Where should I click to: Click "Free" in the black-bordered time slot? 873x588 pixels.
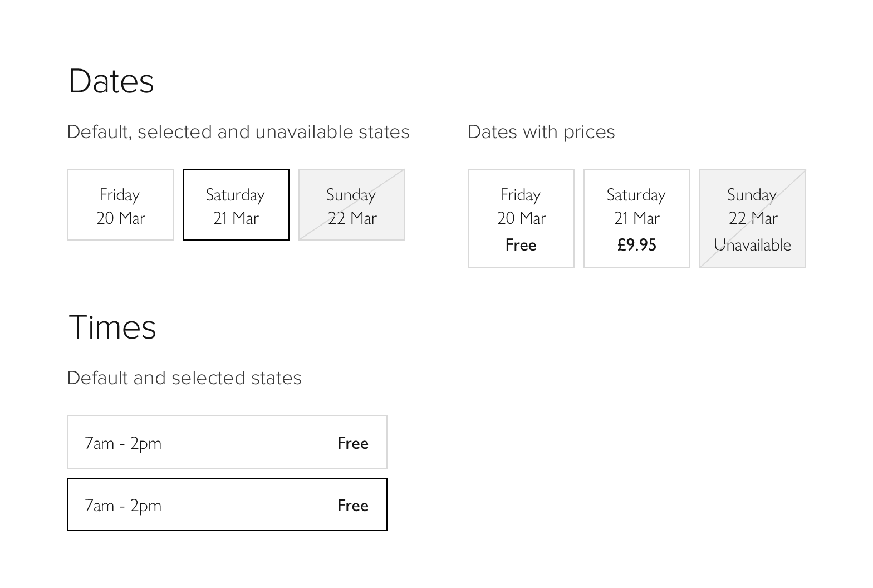[x=353, y=506]
